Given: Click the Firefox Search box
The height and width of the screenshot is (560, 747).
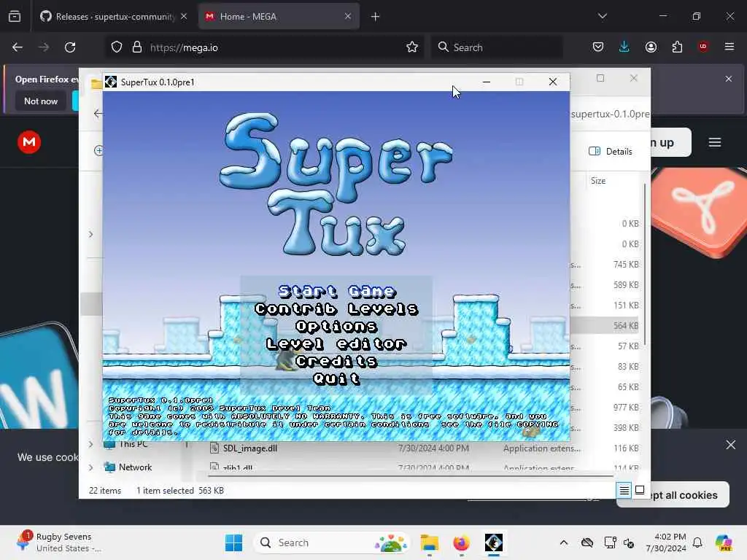Looking at the screenshot, I should coord(497,47).
